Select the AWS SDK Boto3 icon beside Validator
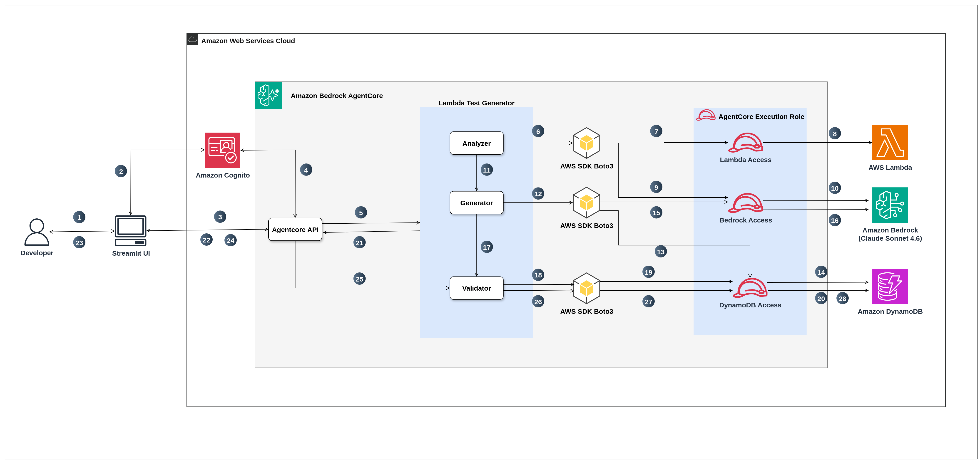The width and height of the screenshot is (980, 462). [586, 288]
